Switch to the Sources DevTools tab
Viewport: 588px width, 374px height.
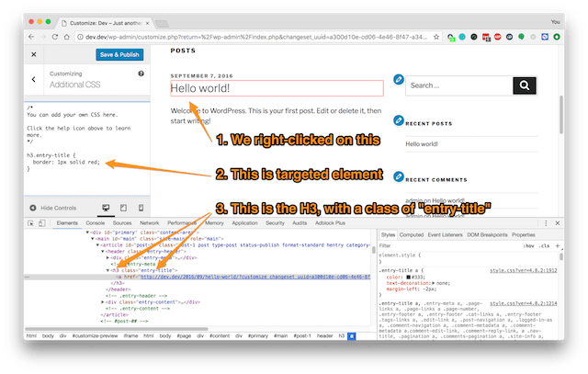pyautogui.click(x=122, y=222)
